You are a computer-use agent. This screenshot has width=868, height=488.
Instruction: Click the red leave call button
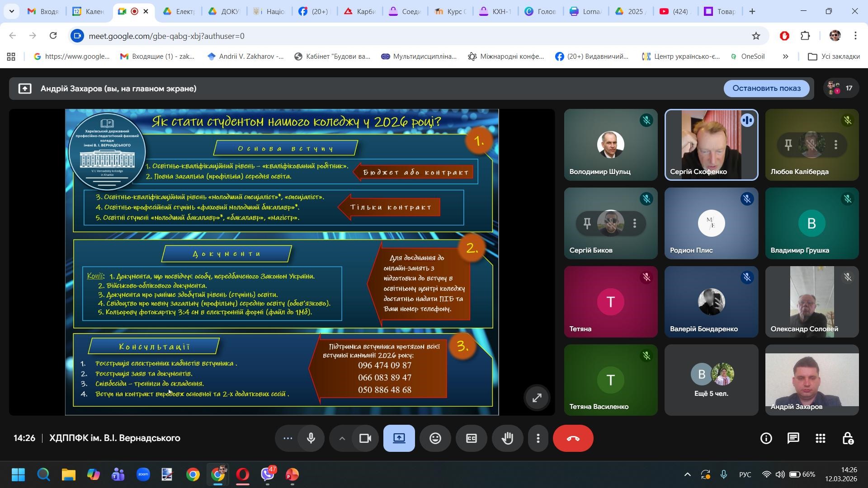tap(573, 438)
